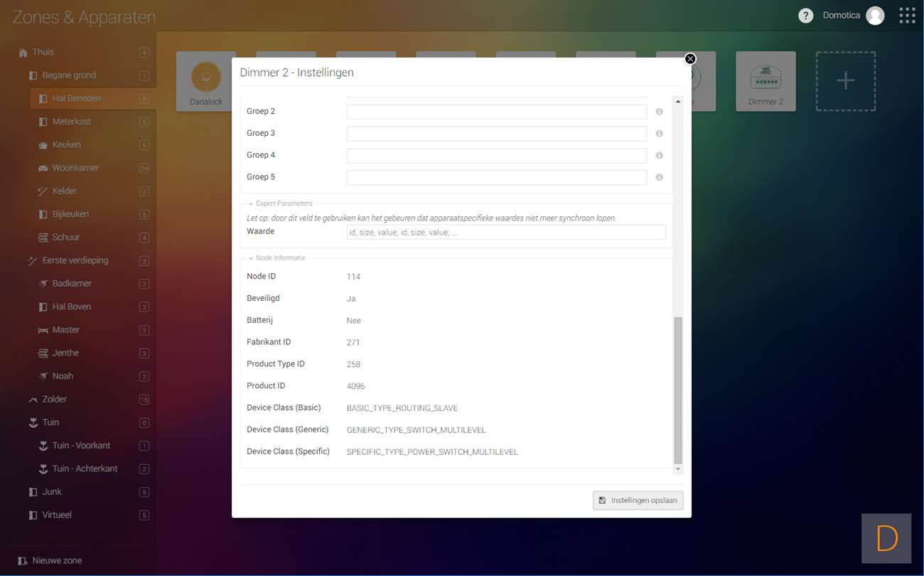Save settings with Instellingen opslaan
This screenshot has height=576, width=924.
click(638, 501)
